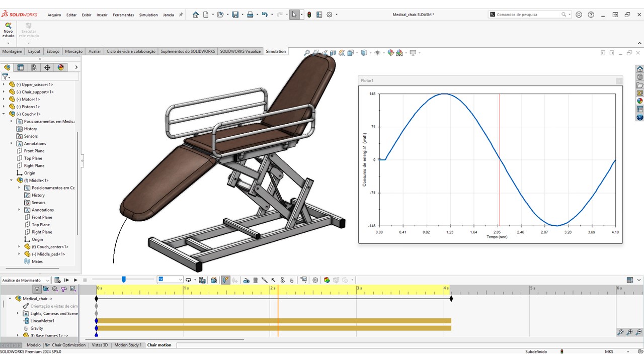
Task: Open the Ferramentas menu
Action: (123, 15)
